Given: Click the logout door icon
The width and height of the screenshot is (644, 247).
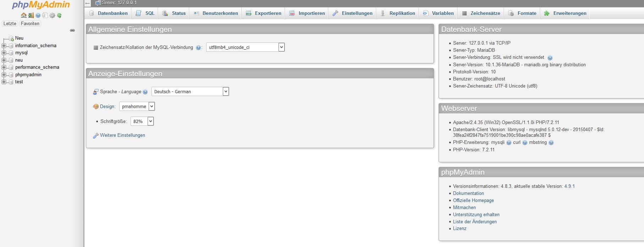Looking at the screenshot, I should (31, 15).
